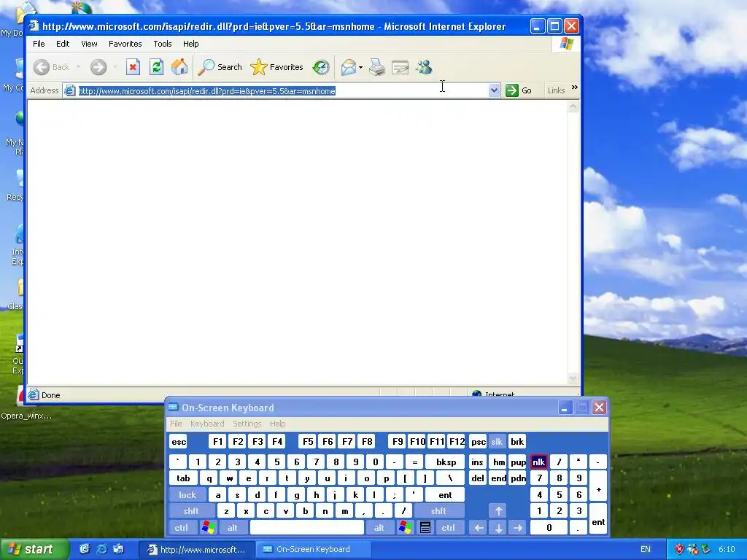Open the File menu in Internet Explorer
The width and height of the screenshot is (747, 560).
pos(39,44)
